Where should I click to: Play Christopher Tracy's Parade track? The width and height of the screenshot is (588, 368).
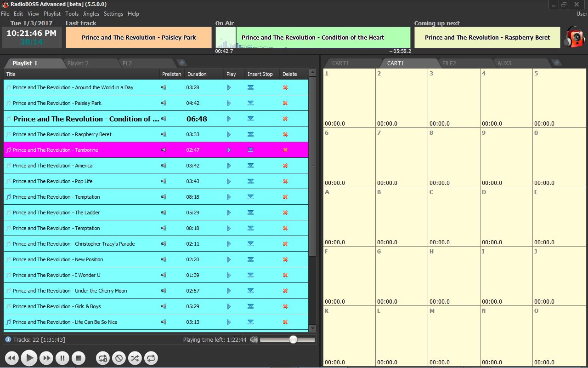tap(229, 244)
